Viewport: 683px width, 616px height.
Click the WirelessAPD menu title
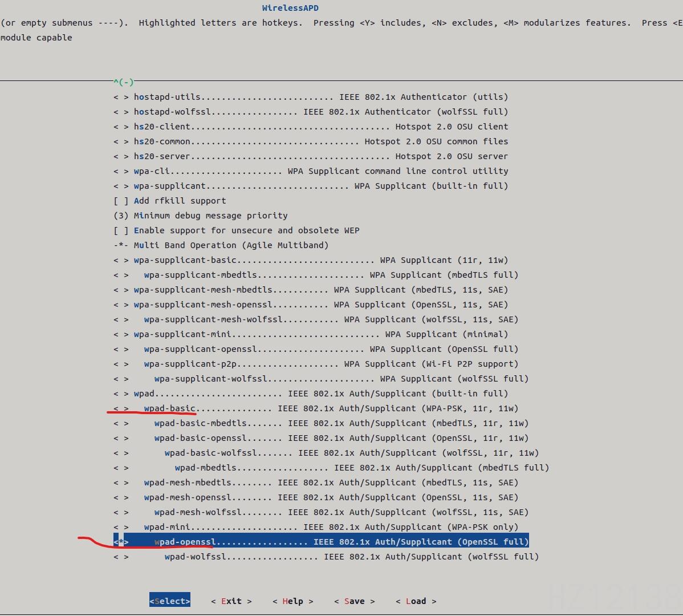tap(290, 8)
